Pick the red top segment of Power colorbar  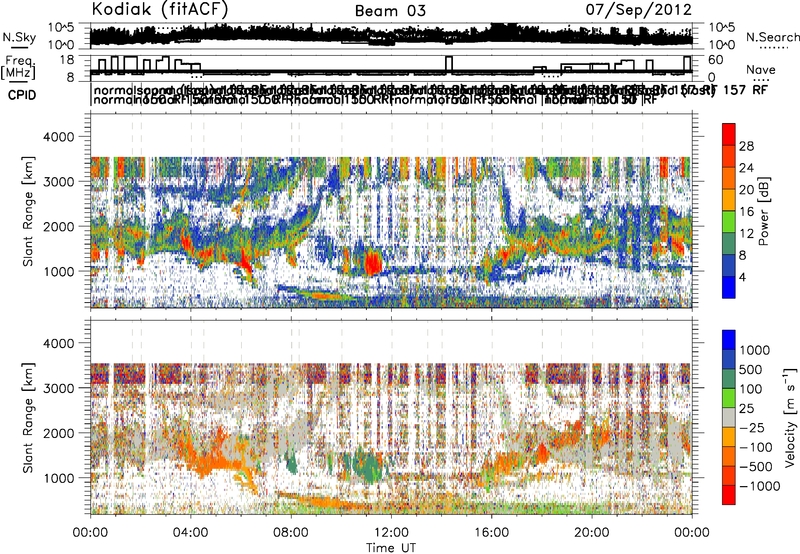point(729,134)
